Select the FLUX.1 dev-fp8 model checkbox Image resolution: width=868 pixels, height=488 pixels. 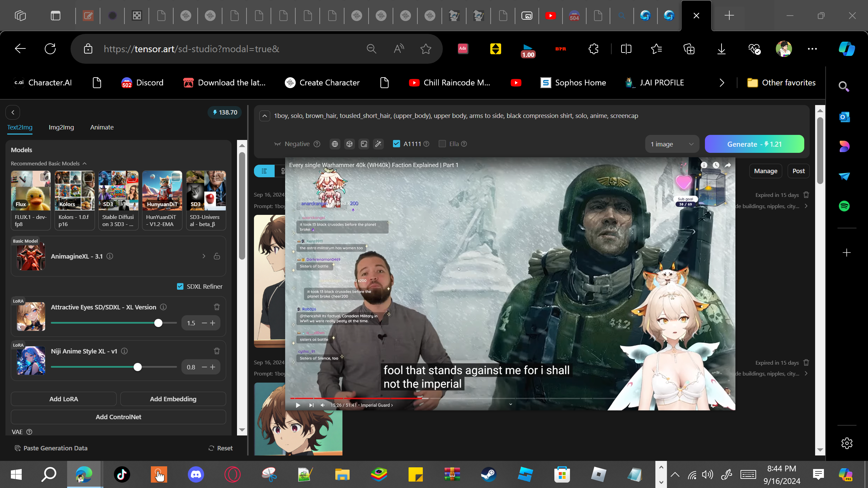(44, 177)
